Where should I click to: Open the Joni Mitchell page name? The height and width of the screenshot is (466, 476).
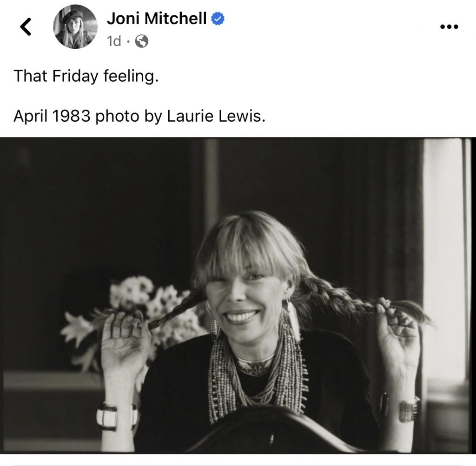pos(157,19)
